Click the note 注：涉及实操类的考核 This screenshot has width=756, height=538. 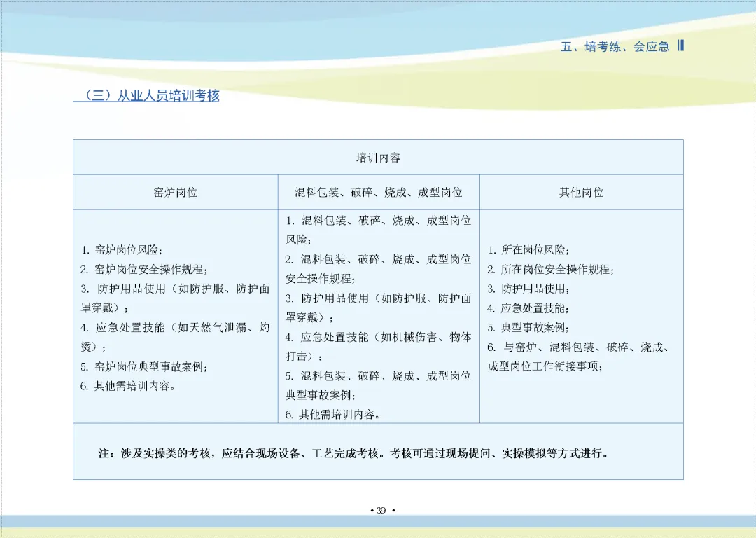pyautogui.click(x=354, y=453)
